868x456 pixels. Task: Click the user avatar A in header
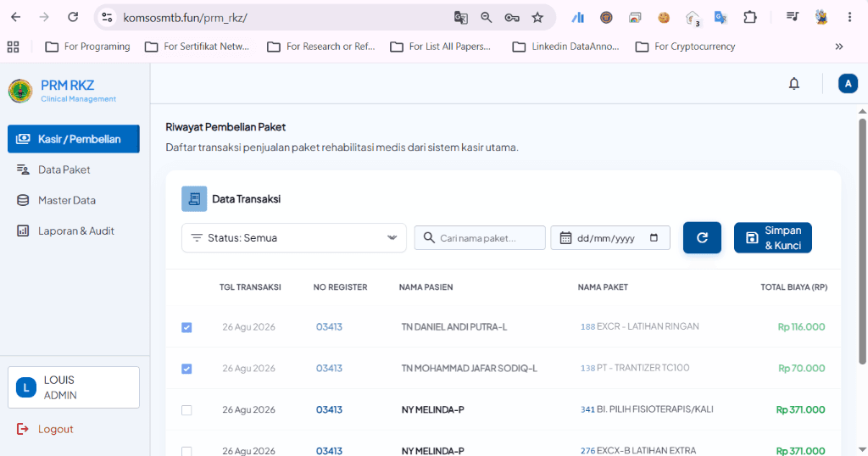848,84
